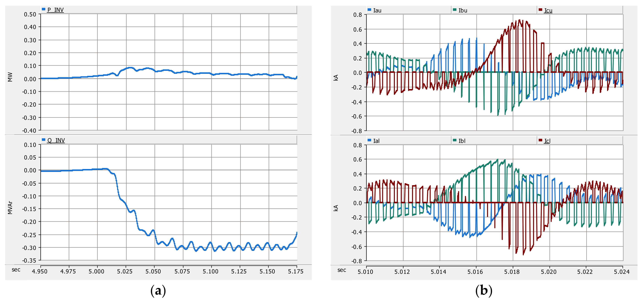
Task: Click the MVAr y-axis unit label
Action: 10,207
